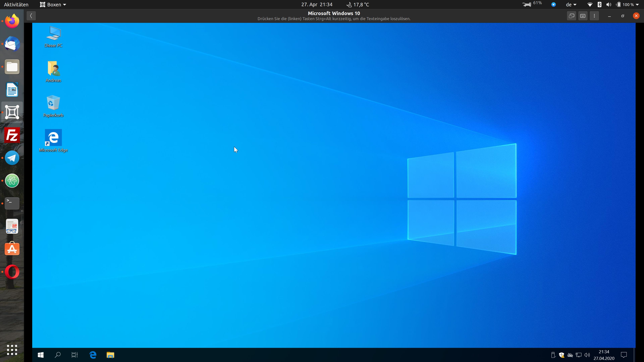The width and height of the screenshot is (644, 362).
Task: Open the weather indicator showing 17,8 °C
Action: 358,5
